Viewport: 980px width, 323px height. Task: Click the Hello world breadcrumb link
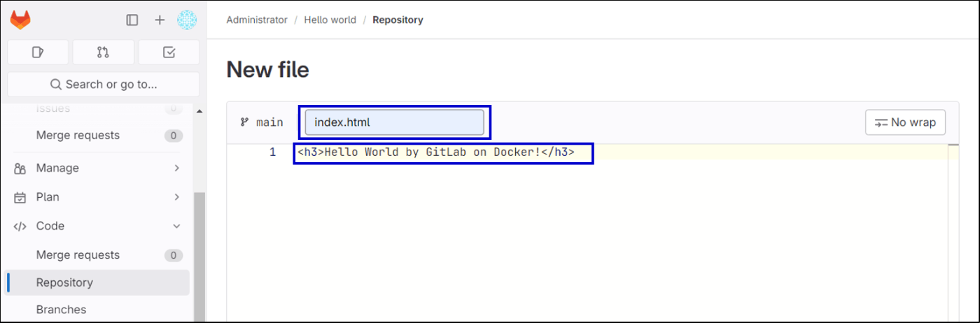(330, 20)
